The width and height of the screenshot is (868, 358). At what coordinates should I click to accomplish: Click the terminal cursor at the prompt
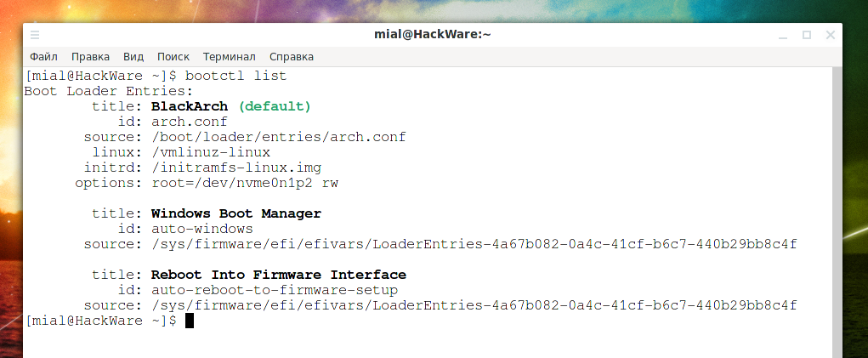point(190,321)
